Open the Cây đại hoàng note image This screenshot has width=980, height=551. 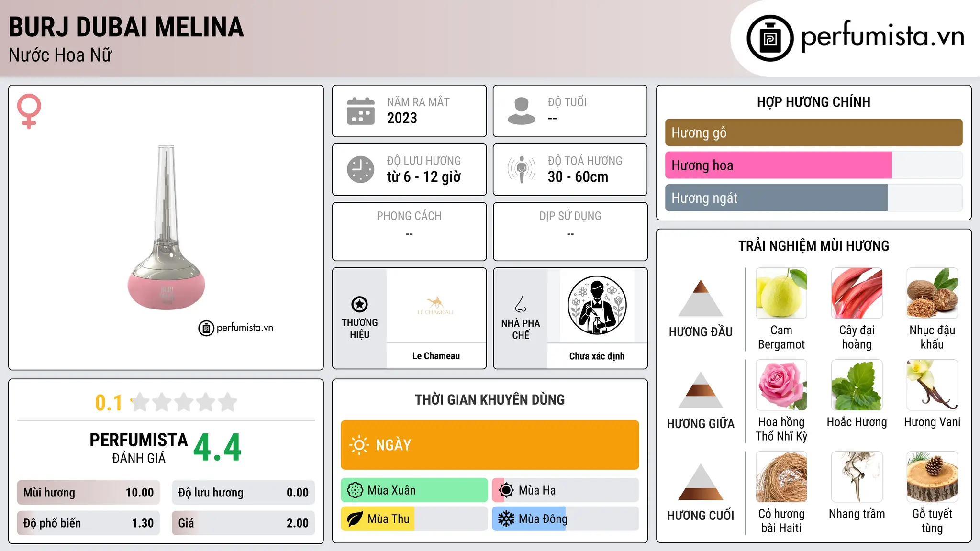(857, 293)
